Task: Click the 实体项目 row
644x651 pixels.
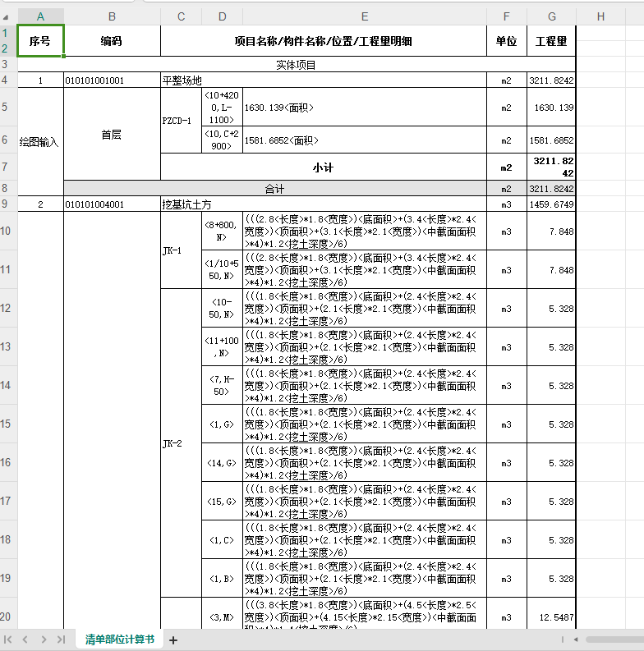Action: (x=297, y=64)
